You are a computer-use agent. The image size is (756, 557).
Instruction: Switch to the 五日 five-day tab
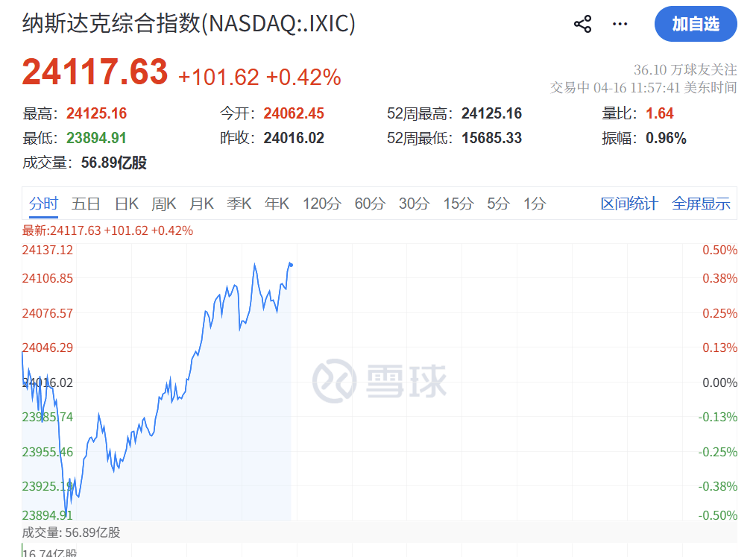tap(86, 203)
